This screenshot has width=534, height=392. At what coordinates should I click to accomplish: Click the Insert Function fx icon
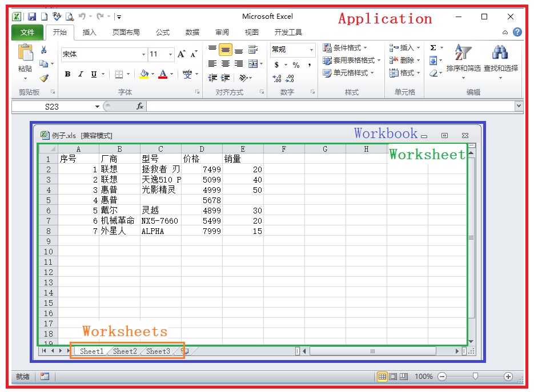pyautogui.click(x=139, y=106)
